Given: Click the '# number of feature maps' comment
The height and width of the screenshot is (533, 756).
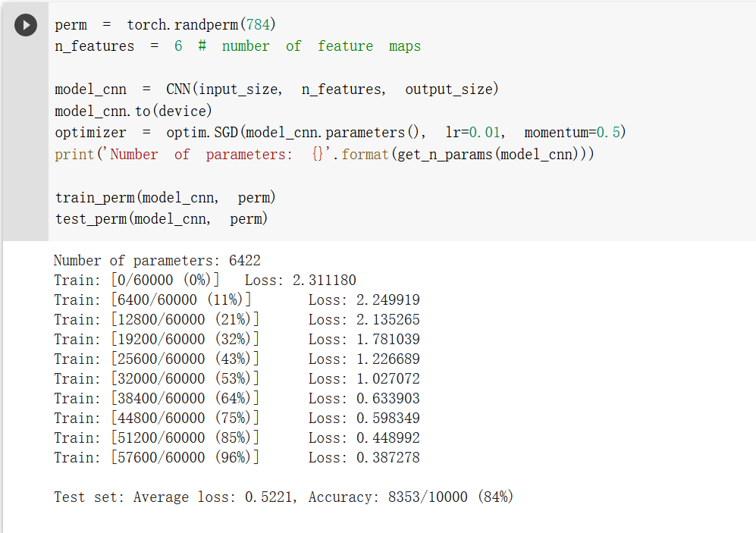Looking at the screenshot, I should (309, 46).
